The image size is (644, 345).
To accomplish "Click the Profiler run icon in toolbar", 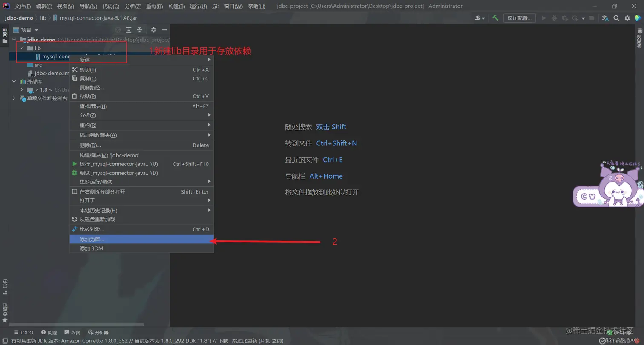I will (575, 18).
